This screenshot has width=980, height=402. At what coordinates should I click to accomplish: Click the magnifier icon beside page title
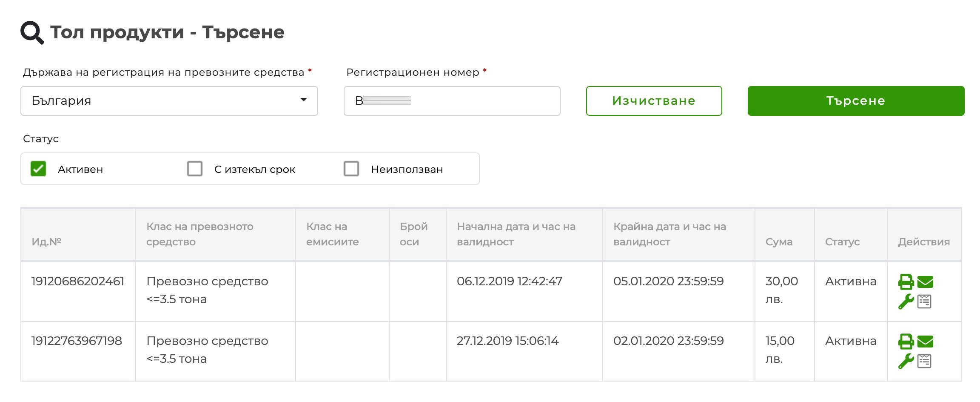click(x=32, y=33)
